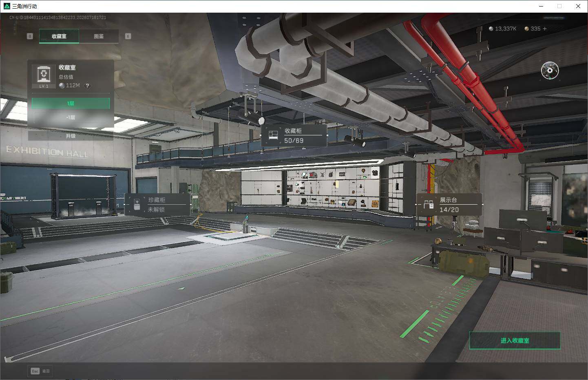Open the 收藏柜 50/69 marker

294,135
